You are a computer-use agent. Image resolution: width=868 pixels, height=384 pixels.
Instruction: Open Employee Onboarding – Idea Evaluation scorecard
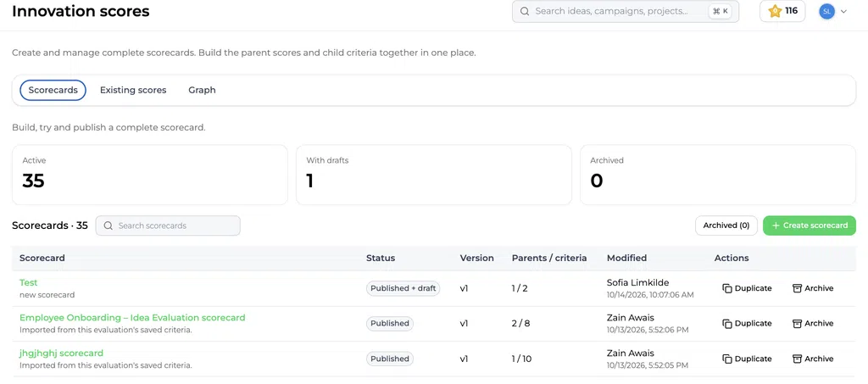click(132, 318)
